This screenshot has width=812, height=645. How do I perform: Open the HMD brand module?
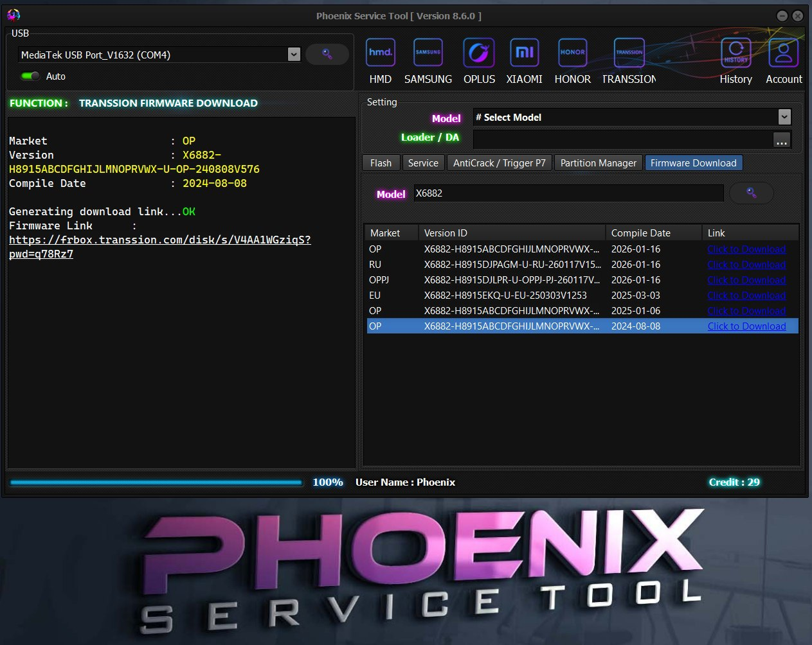click(380, 54)
